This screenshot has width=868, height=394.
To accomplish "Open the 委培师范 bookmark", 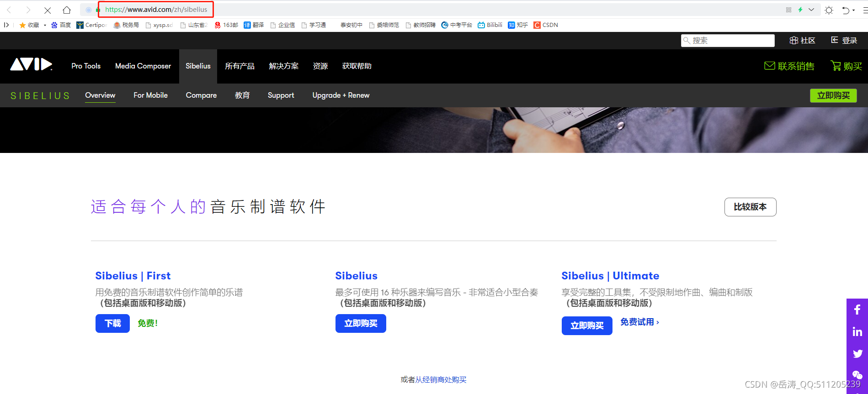I will pyautogui.click(x=384, y=25).
